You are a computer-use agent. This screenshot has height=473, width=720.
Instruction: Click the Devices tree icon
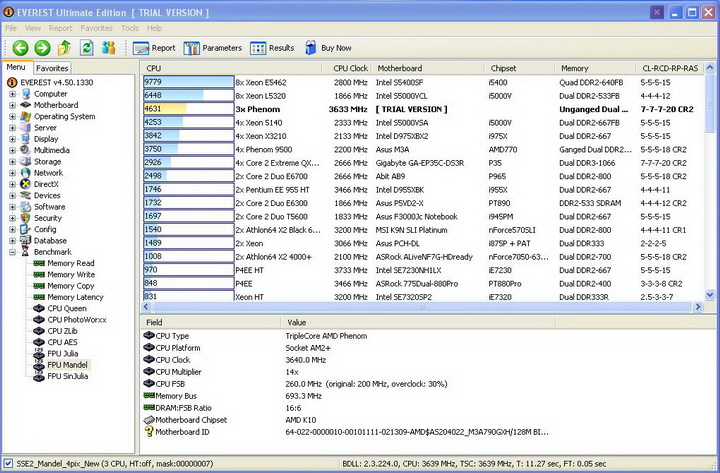(26, 195)
